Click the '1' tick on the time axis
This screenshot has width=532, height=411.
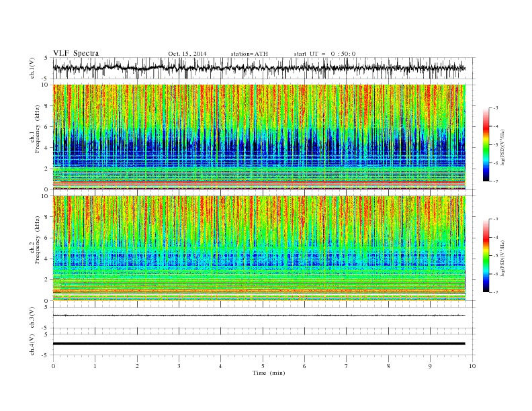click(x=95, y=366)
